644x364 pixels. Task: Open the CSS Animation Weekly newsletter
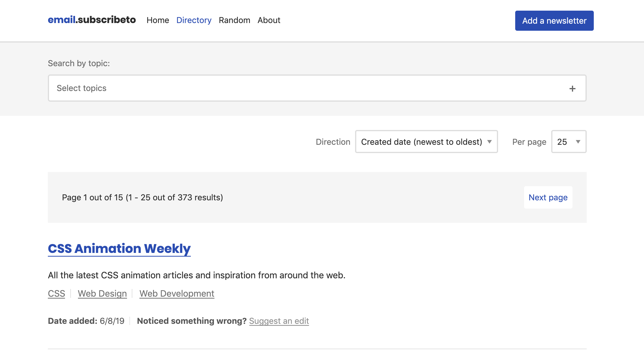point(119,248)
